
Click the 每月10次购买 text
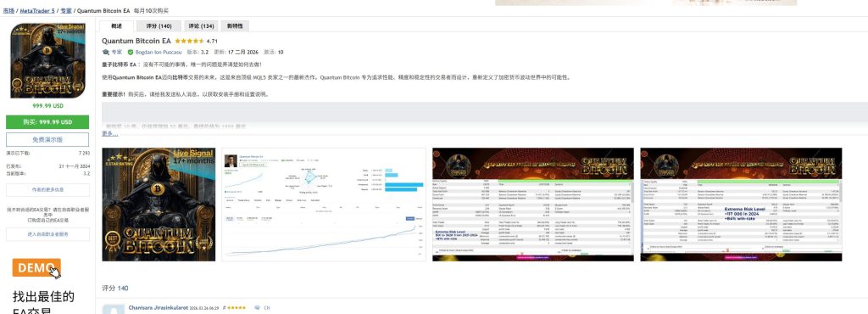tap(151, 10)
